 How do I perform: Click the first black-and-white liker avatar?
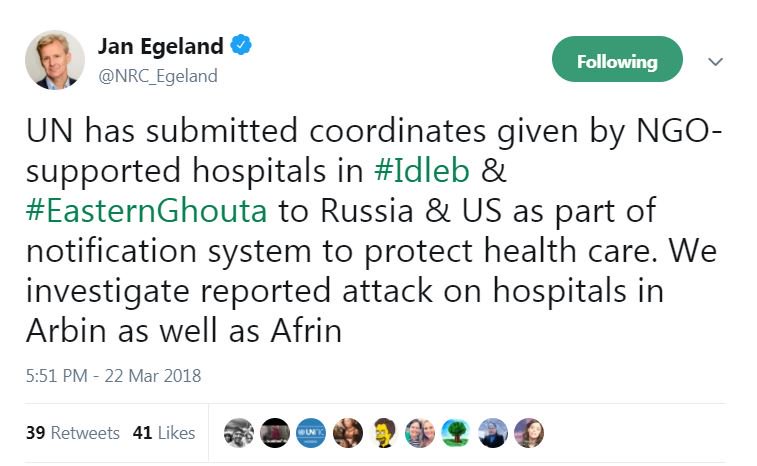(x=239, y=433)
